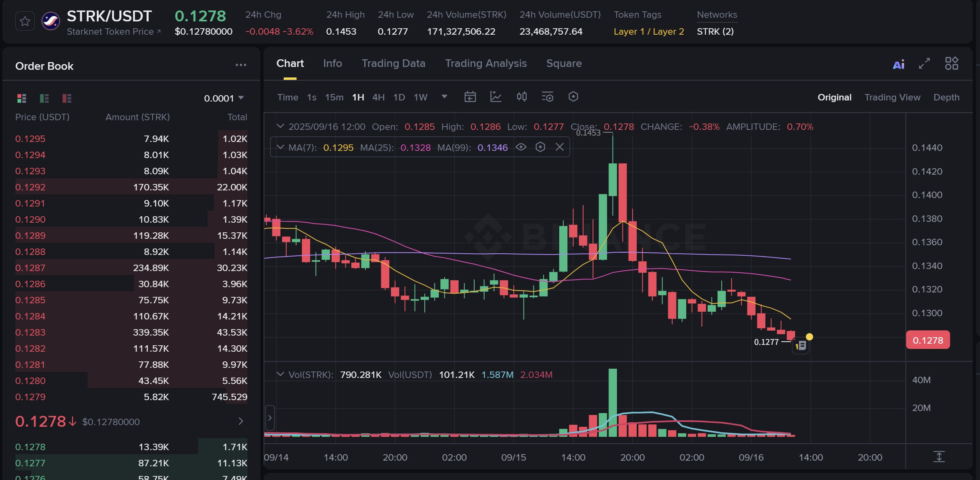Screen dimensions: 980x480
Task: Click the Price (USDT) column header
Action: tap(42, 117)
